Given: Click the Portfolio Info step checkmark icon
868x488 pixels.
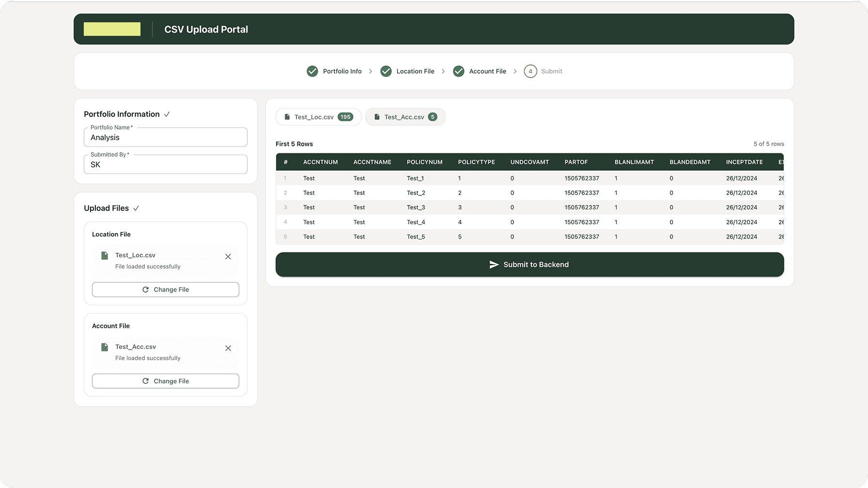Looking at the screenshot, I should point(312,71).
